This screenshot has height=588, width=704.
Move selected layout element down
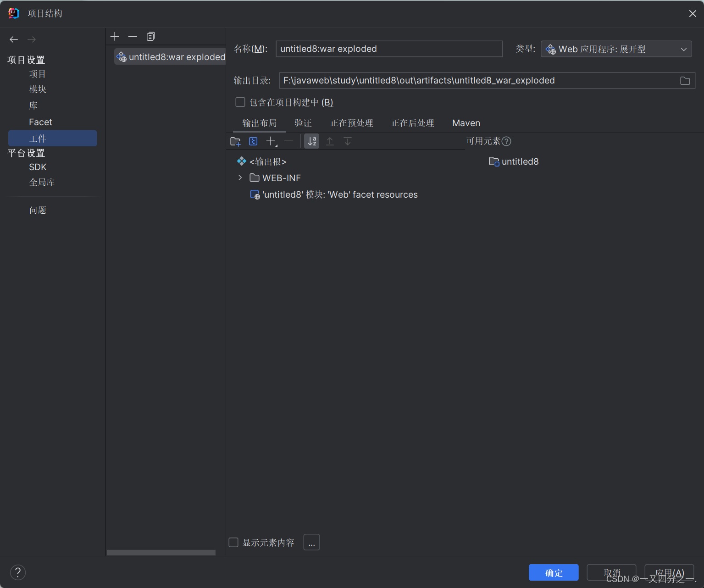click(348, 141)
